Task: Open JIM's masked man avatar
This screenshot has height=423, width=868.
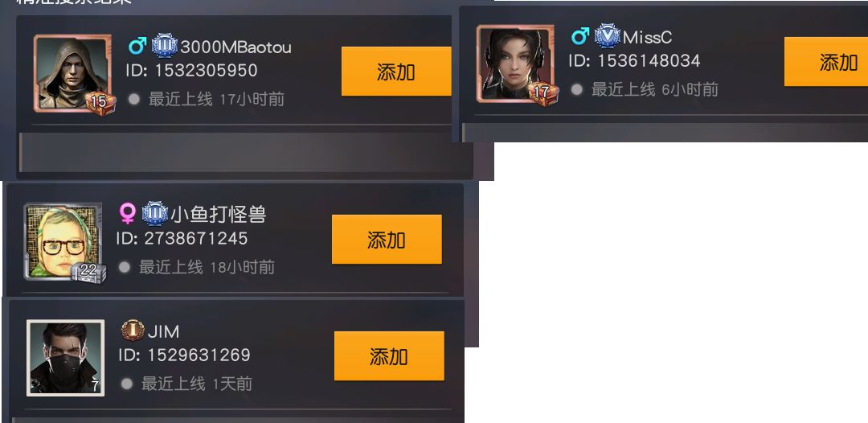Action: point(65,358)
